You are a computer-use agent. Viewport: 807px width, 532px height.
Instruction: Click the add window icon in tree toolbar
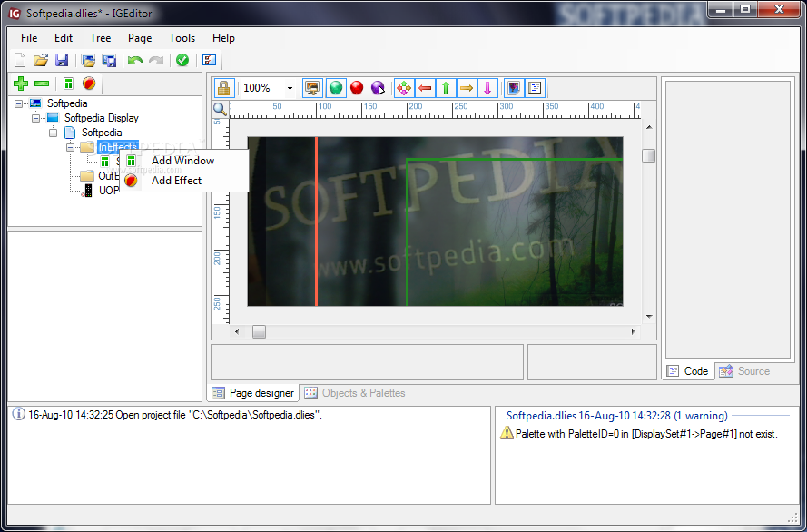(x=68, y=84)
